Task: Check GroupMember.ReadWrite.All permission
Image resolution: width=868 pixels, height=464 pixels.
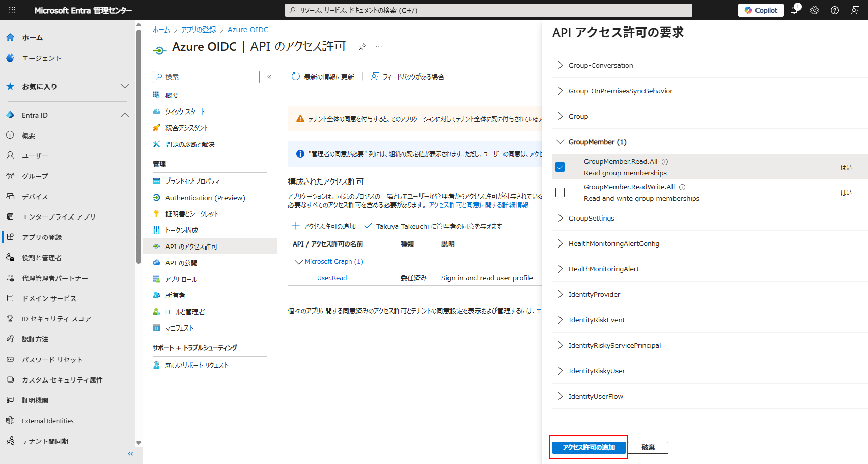Action: (x=560, y=193)
